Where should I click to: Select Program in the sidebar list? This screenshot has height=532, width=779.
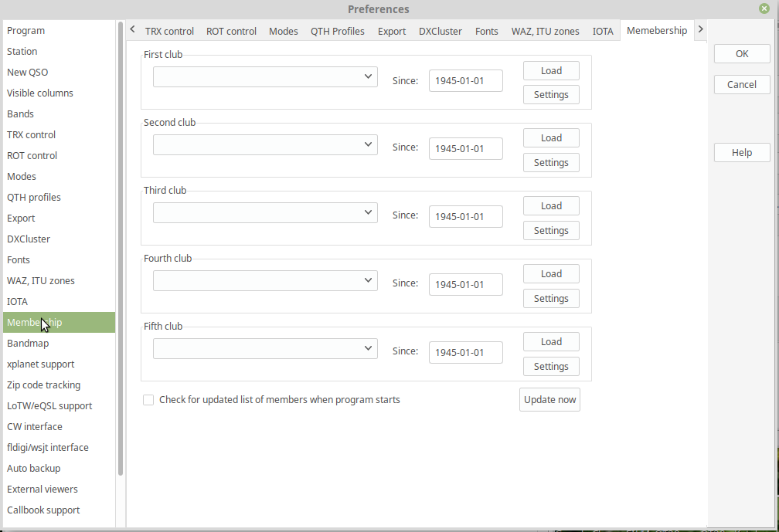point(59,30)
